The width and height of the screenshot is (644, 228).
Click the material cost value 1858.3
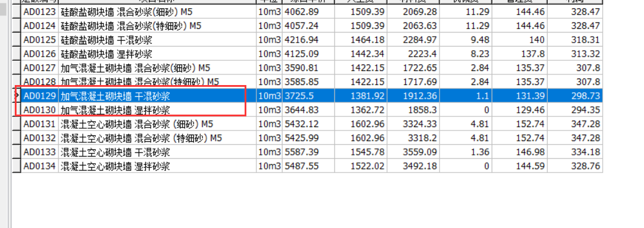(422, 110)
